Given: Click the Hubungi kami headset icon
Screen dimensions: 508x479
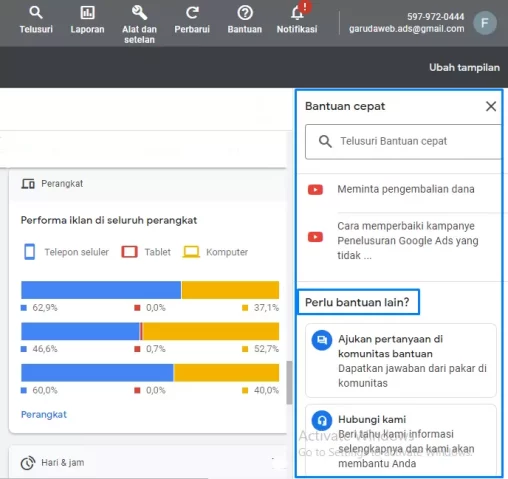Looking at the screenshot, I should click(322, 421).
